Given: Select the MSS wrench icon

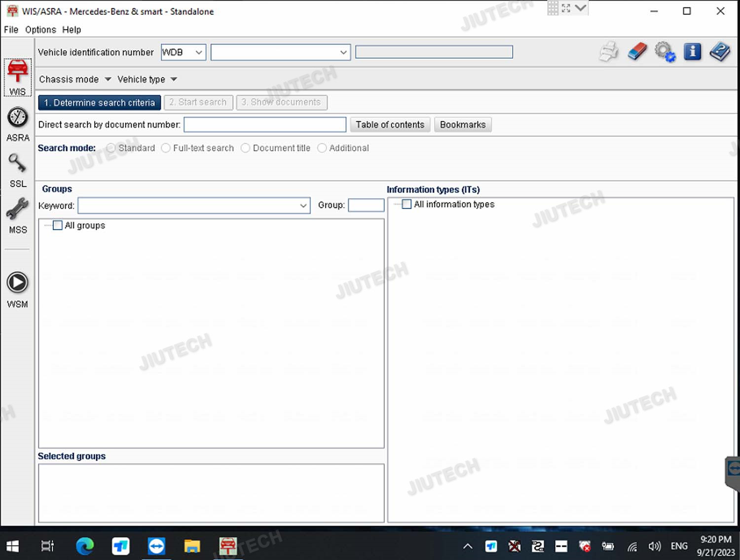Looking at the screenshot, I should click(18, 215).
